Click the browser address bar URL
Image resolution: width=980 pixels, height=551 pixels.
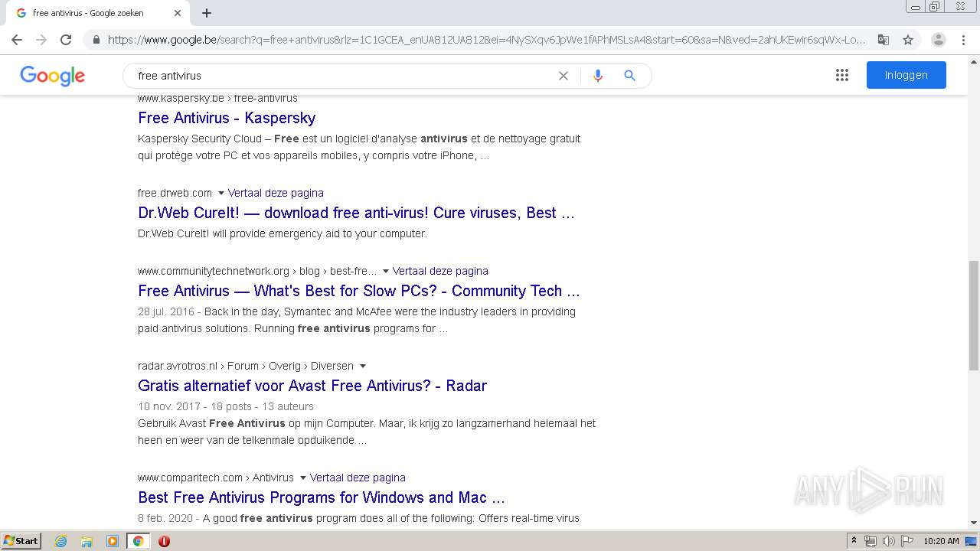tap(487, 40)
